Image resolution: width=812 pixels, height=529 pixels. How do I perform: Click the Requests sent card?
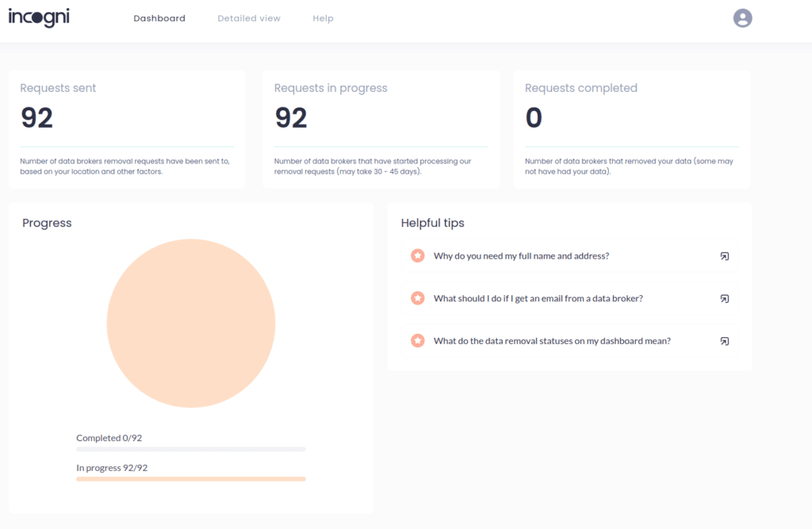pos(127,128)
